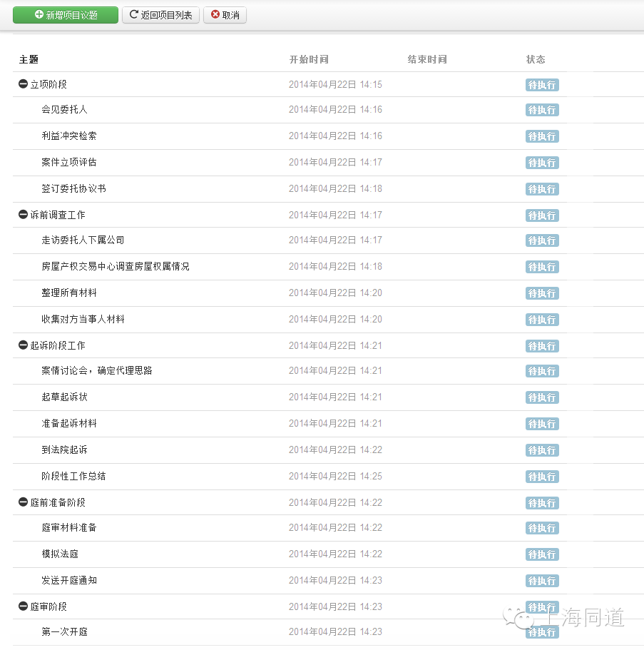Click 待执行 badge in 案件立项评估 row
The width and height of the screenshot is (644, 650).
(x=542, y=163)
